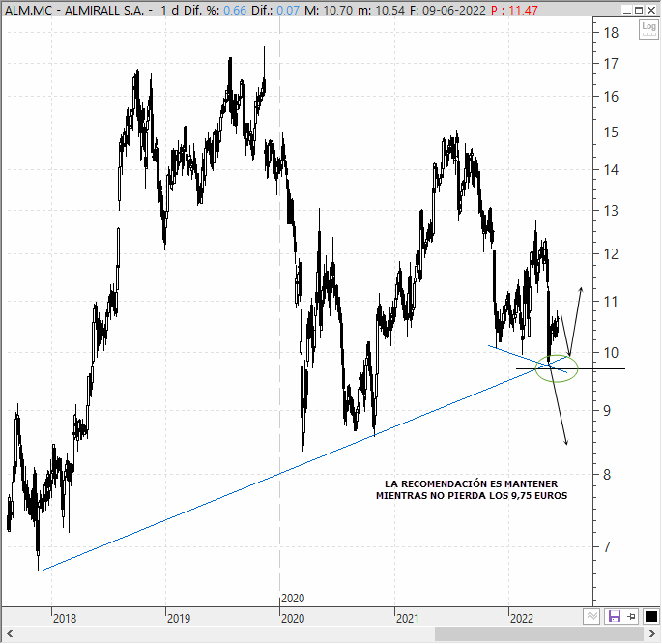The height and width of the screenshot is (644, 662).
Task: Click the title text 'ALM.MC - ALMIRALL S.A.'
Action: [74, 10]
